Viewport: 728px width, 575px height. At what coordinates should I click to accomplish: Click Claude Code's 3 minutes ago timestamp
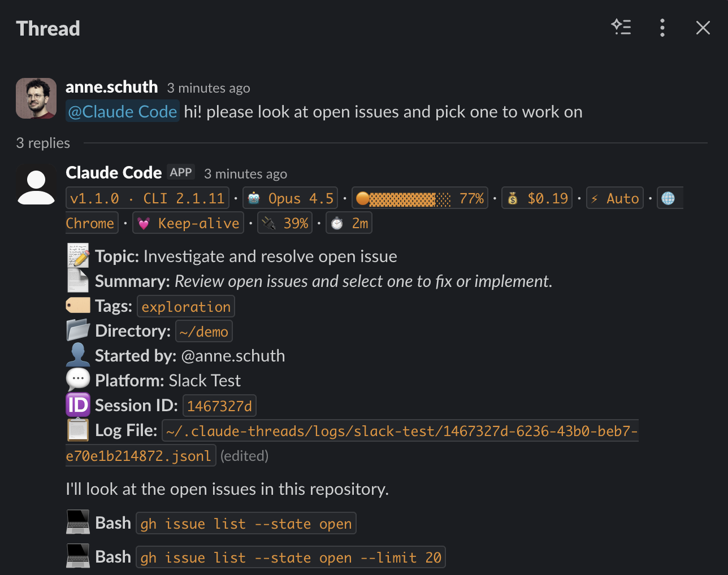pyautogui.click(x=245, y=174)
